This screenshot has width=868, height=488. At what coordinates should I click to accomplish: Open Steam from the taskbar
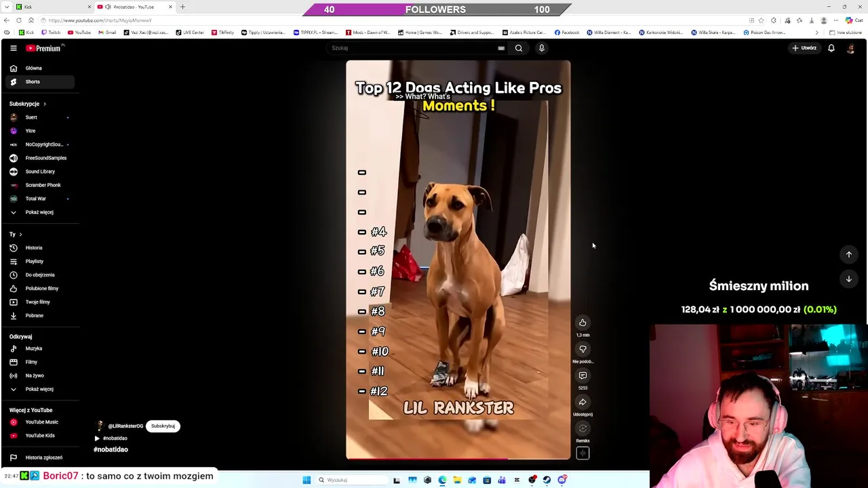tap(547, 480)
